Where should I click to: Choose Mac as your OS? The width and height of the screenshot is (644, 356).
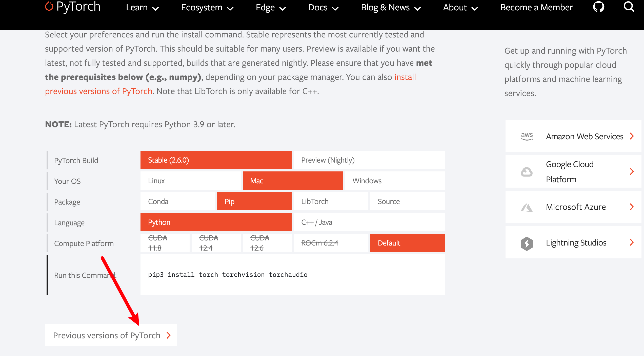[293, 181]
